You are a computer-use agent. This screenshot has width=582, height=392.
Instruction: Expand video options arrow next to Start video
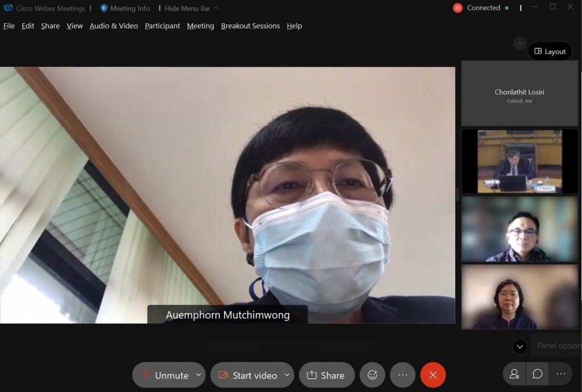(287, 375)
